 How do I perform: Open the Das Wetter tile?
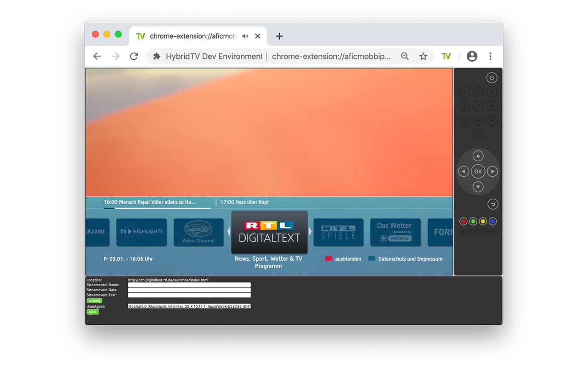[396, 232]
